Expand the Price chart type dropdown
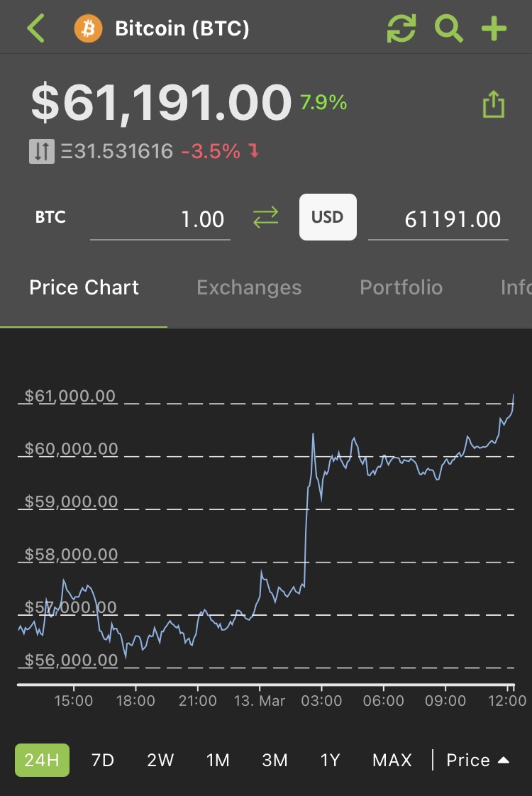The width and height of the screenshot is (532, 796). (x=477, y=760)
